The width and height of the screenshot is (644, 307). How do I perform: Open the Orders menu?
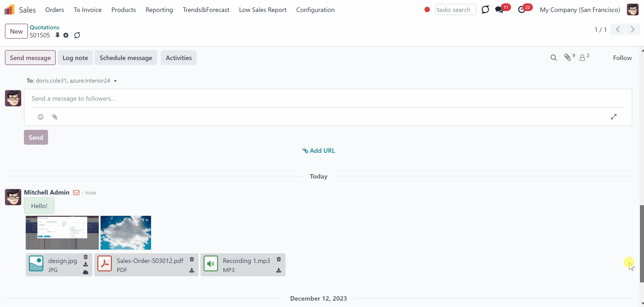(55, 10)
